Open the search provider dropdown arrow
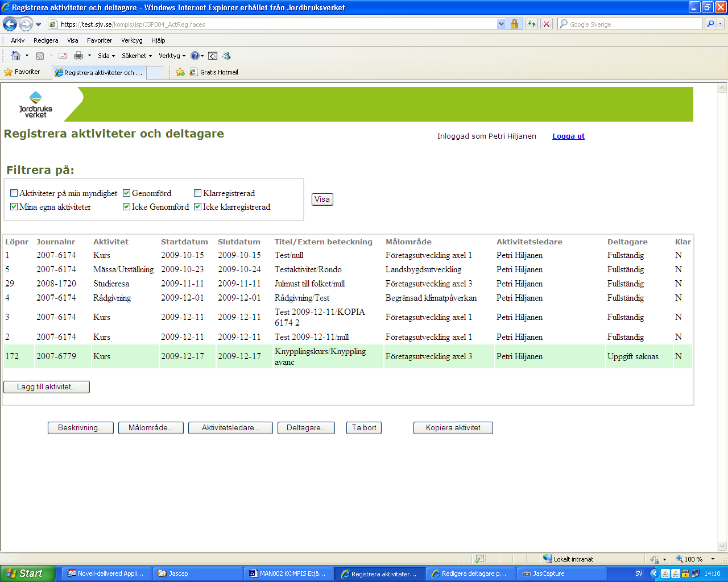Image resolution: width=728 pixels, height=582 pixels. click(x=721, y=24)
